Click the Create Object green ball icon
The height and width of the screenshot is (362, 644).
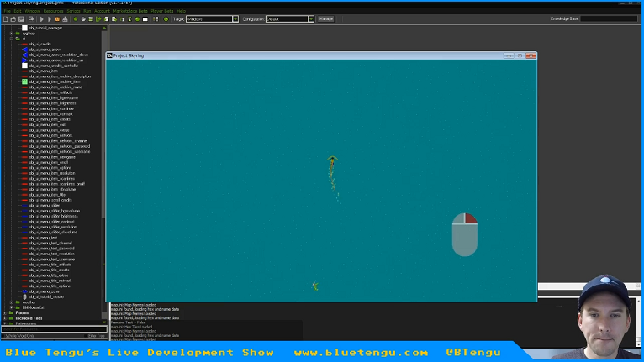[137, 19]
